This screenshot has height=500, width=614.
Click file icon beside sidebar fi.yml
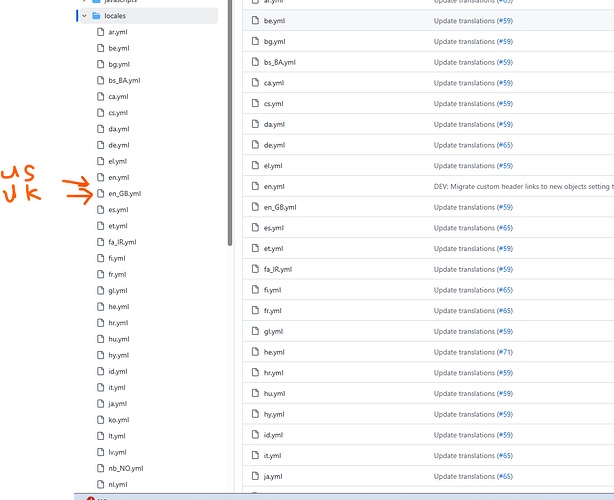coord(101,258)
